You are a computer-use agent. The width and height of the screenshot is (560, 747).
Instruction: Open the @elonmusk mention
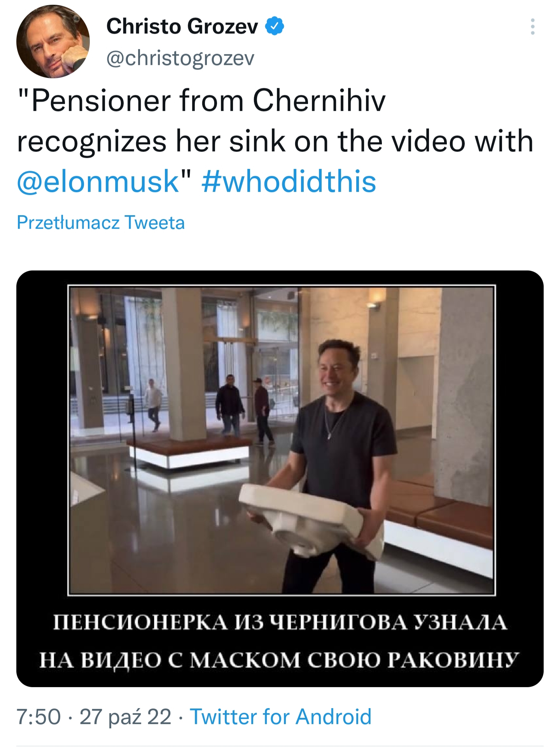(98, 181)
